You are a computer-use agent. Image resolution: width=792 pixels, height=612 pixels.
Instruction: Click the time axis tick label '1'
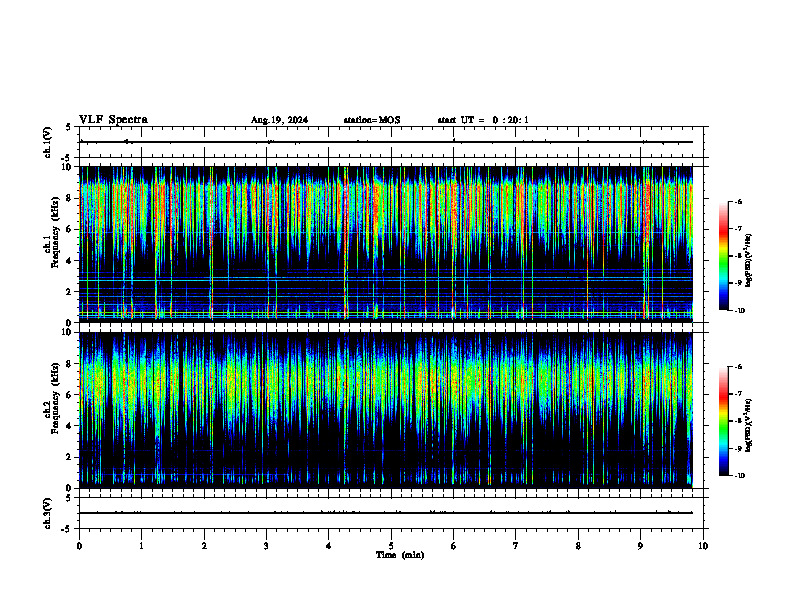pos(142,546)
